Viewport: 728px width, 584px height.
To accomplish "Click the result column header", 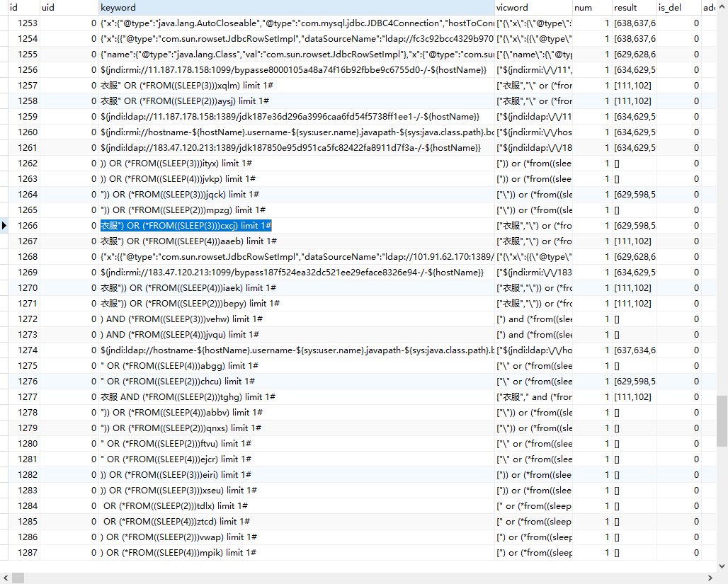I will click(635, 7).
